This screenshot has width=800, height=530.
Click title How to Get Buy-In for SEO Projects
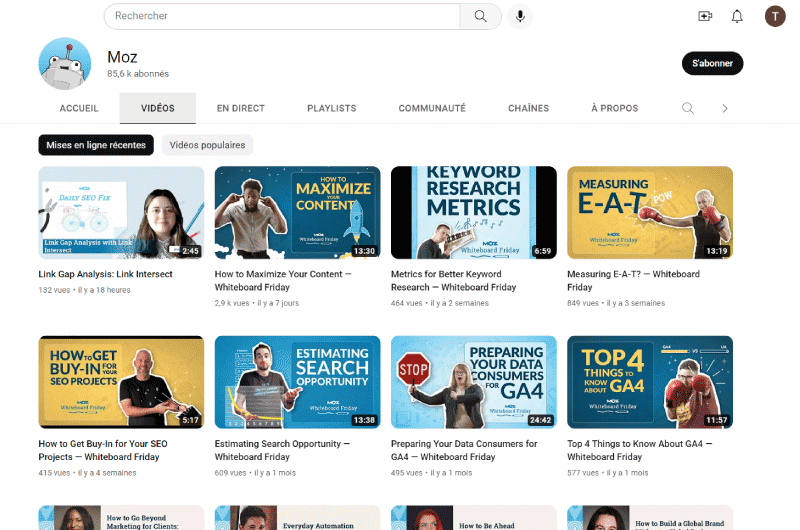click(103, 450)
